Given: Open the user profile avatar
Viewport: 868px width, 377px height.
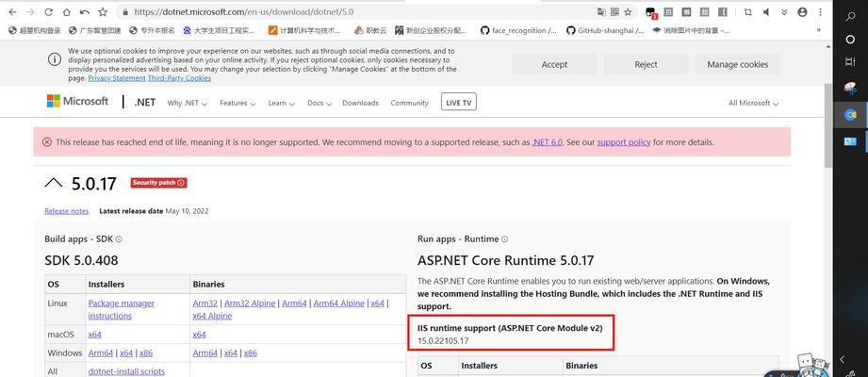Looking at the screenshot, I should pos(802,11).
